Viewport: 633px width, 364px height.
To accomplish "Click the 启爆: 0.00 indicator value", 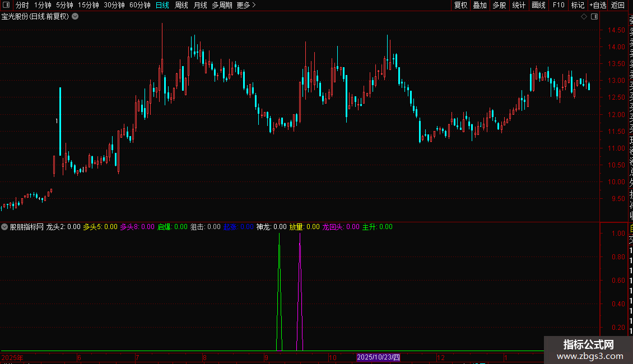I will pyautogui.click(x=173, y=227).
